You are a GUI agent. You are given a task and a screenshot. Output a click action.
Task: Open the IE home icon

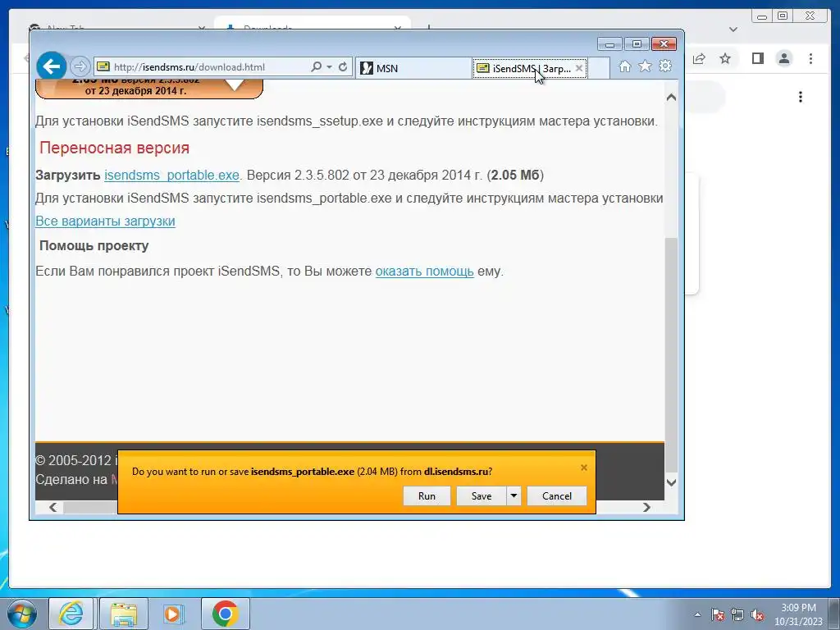click(x=624, y=66)
